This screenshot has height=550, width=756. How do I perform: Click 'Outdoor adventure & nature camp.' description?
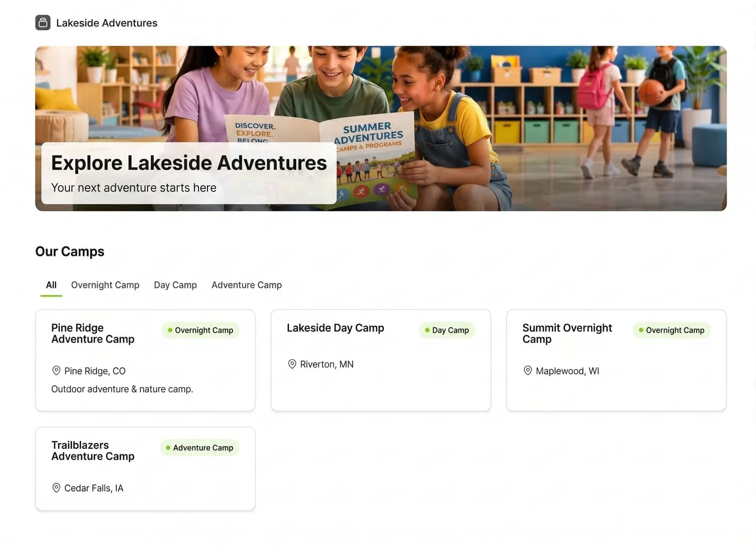click(x=122, y=389)
